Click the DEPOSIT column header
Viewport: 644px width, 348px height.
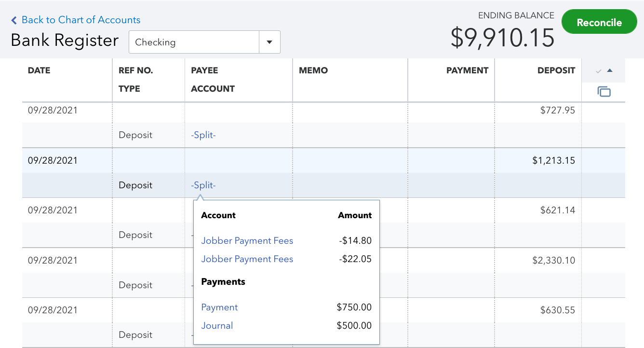(x=556, y=70)
